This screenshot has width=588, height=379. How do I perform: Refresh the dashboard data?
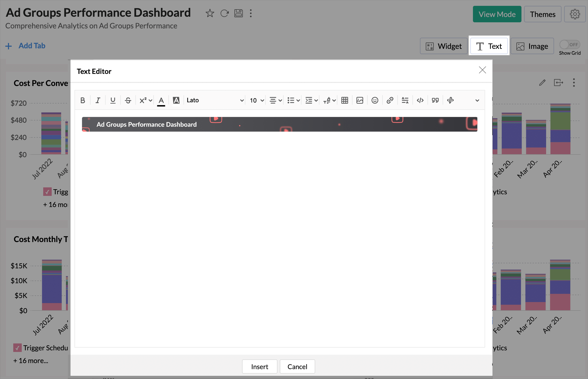point(224,13)
